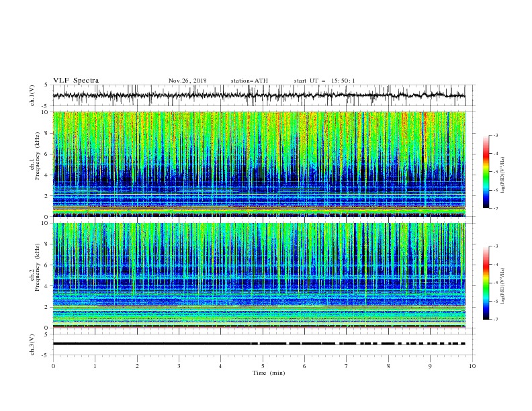532x411 pixels.
Task: Click the "VLF Spectra" plot title
Action: pos(76,81)
